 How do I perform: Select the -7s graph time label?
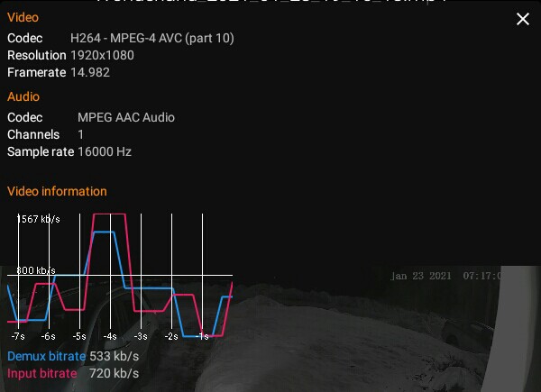[18, 336]
